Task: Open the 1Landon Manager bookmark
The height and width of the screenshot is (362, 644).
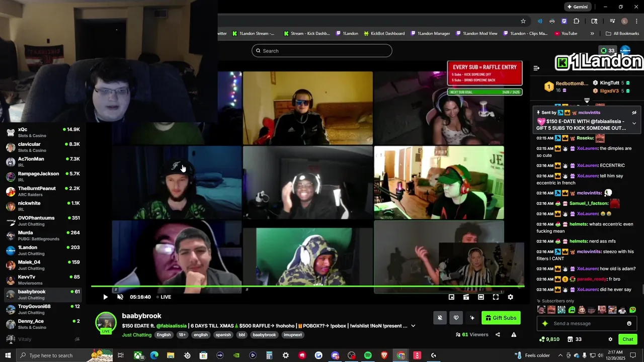Action: [x=430, y=34]
